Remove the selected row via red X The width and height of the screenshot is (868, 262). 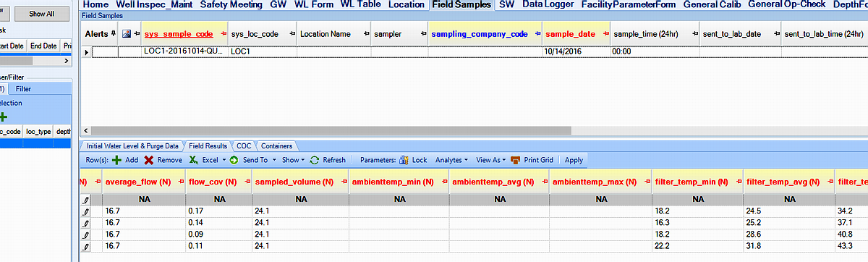pyautogui.click(x=163, y=160)
